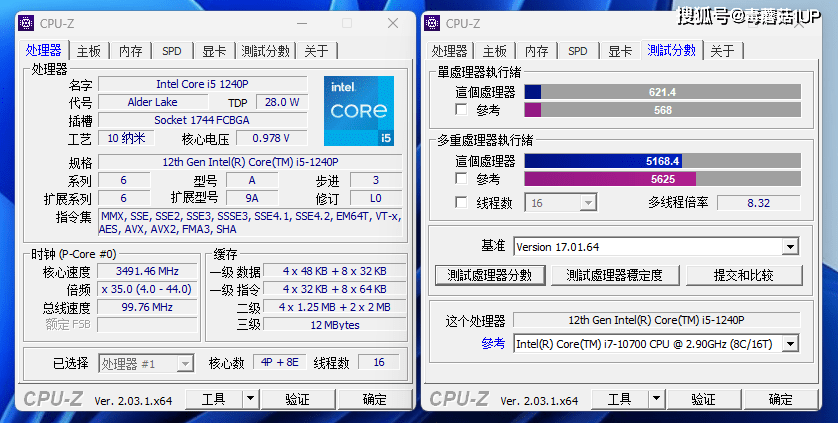
Task: Click the 一级 数据 value 4 x 48 KB + 8 x 32 KB
Action: pos(335,271)
